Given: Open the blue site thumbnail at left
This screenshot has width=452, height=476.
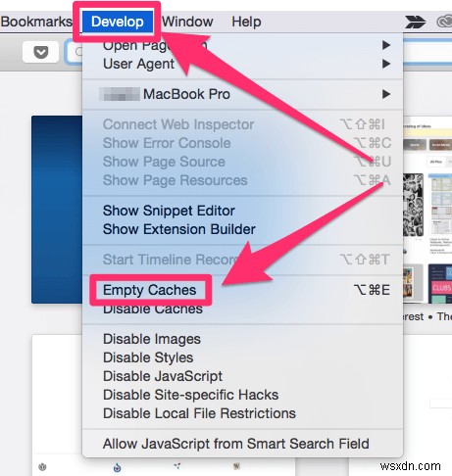Looking at the screenshot, I should [x=57, y=210].
